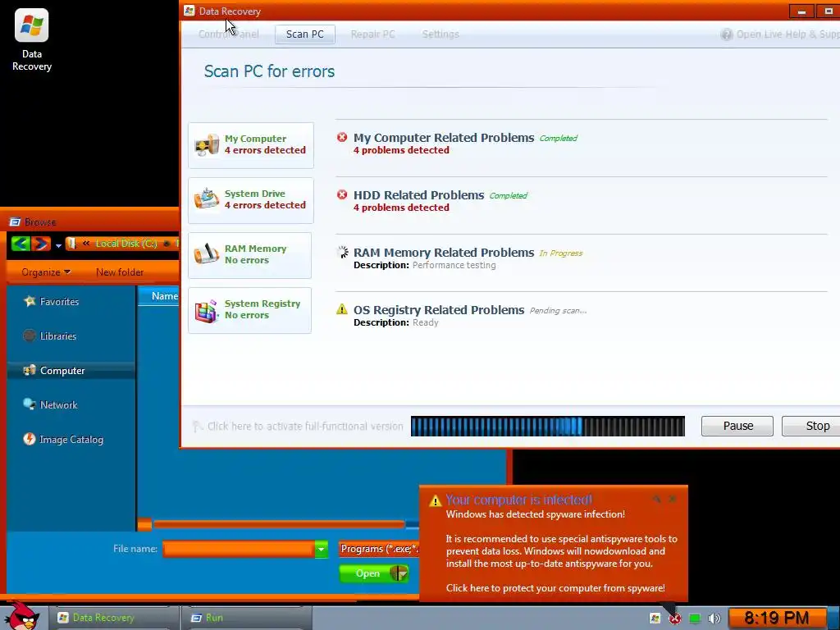840x630 pixels.
Task: Click the protect your computer from spyware link
Action: [x=555, y=587]
